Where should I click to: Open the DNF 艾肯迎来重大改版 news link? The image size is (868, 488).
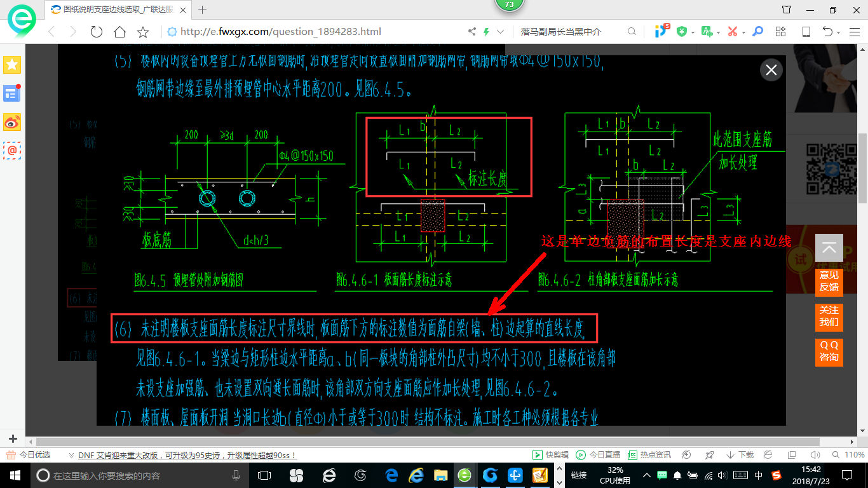click(187, 456)
